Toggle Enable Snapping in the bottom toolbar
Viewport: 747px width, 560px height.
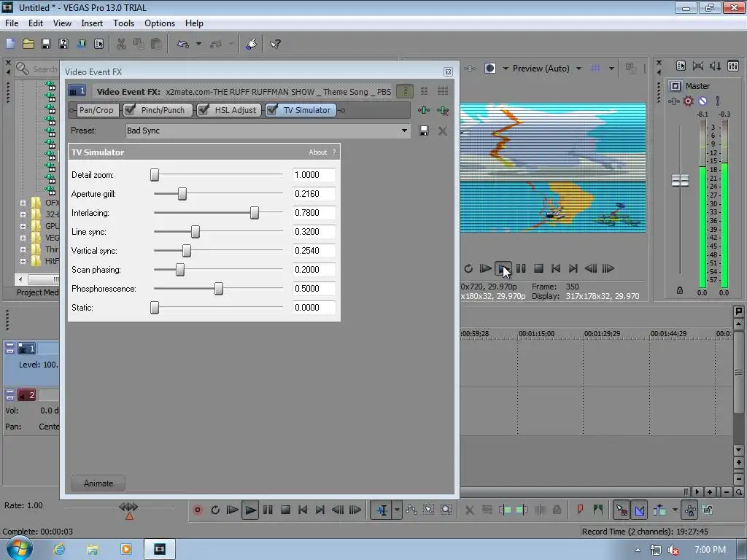[622, 510]
